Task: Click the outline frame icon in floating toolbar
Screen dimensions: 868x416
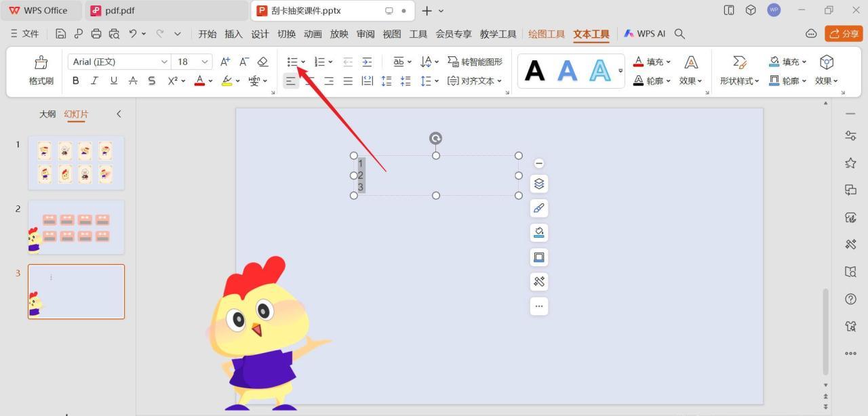Action: pos(539,257)
